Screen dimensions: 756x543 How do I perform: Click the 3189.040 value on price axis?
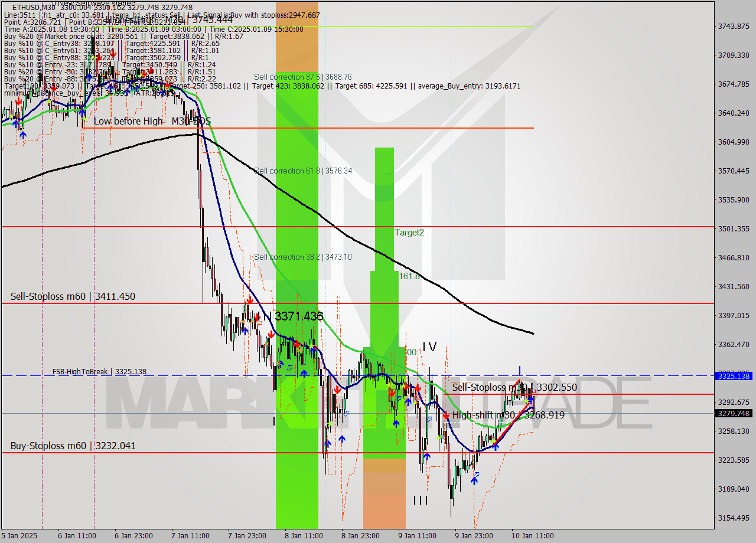coord(734,489)
